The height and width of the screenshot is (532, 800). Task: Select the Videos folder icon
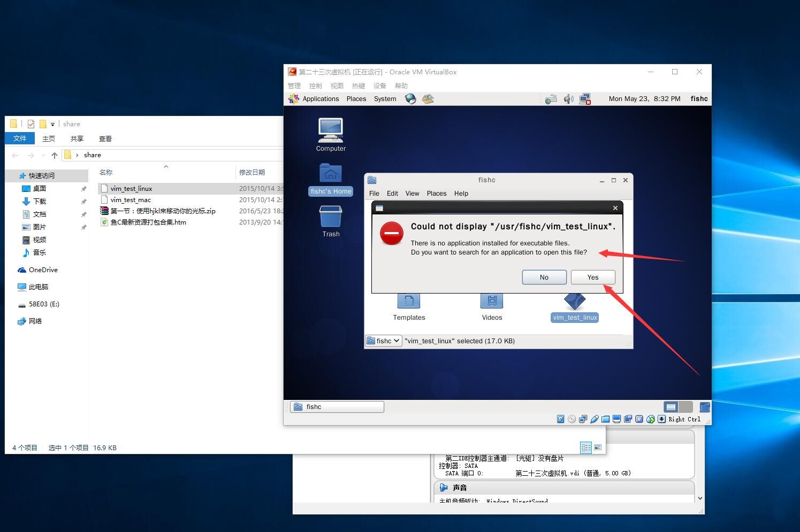pyautogui.click(x=492, y=307)
